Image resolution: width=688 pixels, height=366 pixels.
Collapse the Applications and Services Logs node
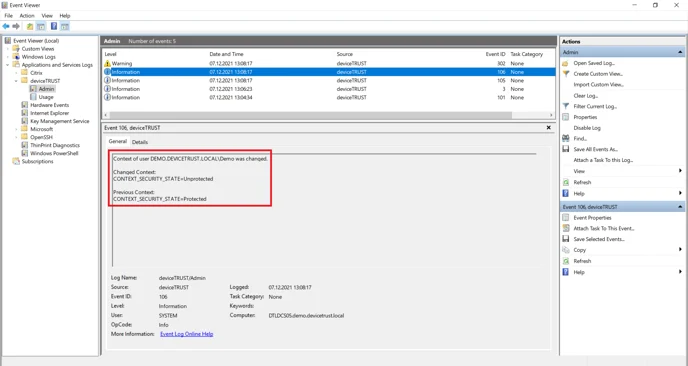click(7, 65)
